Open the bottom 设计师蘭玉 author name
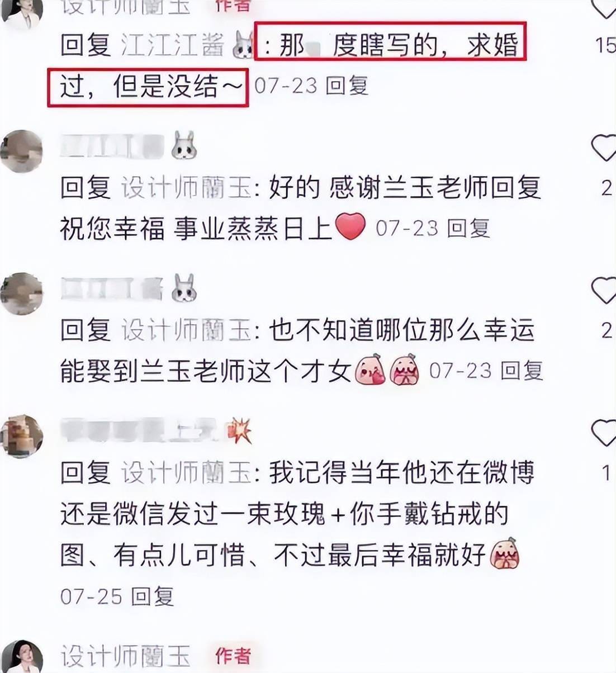 pyautogui.click(x=126, y=656)
